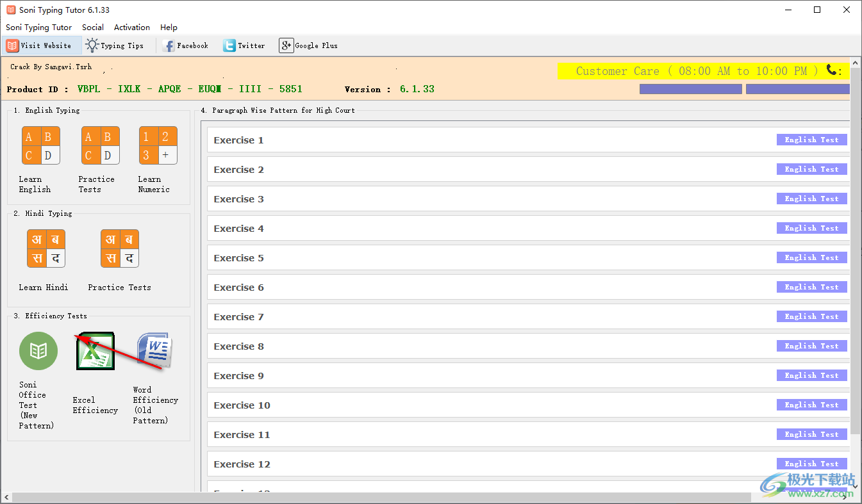Screen dimensions: 862x504
Task: Visit the Facebook page
Action: (x=186, y=45)
